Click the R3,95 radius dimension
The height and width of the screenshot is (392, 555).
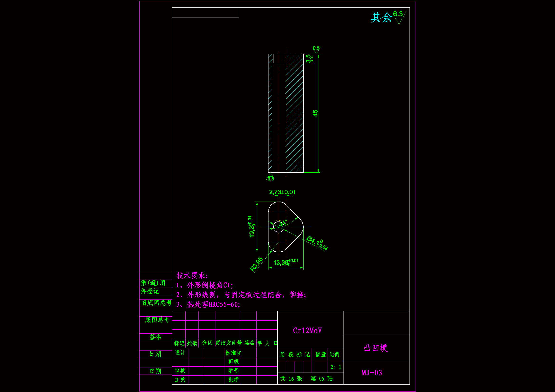click(x=256, y=264)
